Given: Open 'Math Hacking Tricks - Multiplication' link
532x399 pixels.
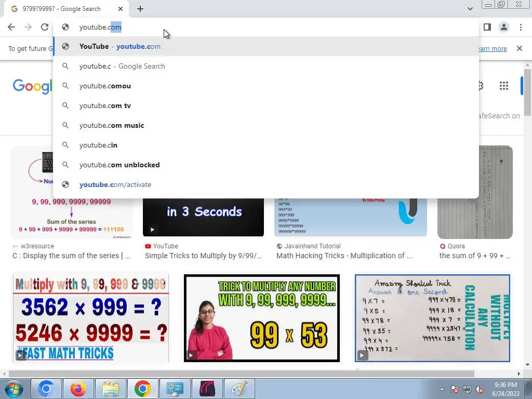Looking at the screenshot, I should (x=344, y=256).
